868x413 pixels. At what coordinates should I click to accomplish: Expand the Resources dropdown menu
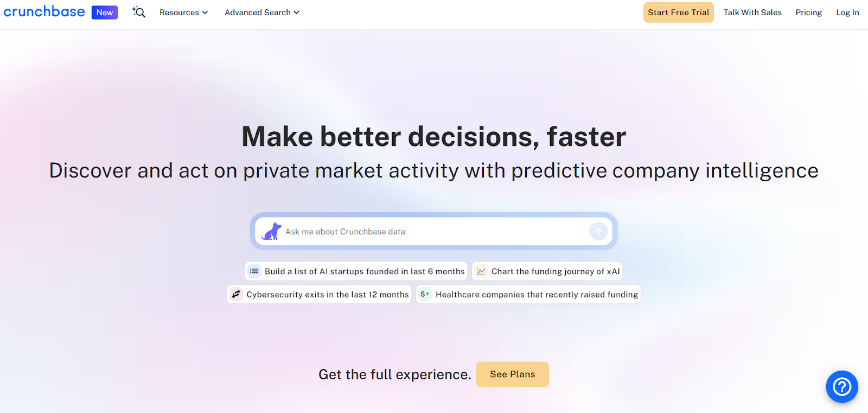coord(183,12)
